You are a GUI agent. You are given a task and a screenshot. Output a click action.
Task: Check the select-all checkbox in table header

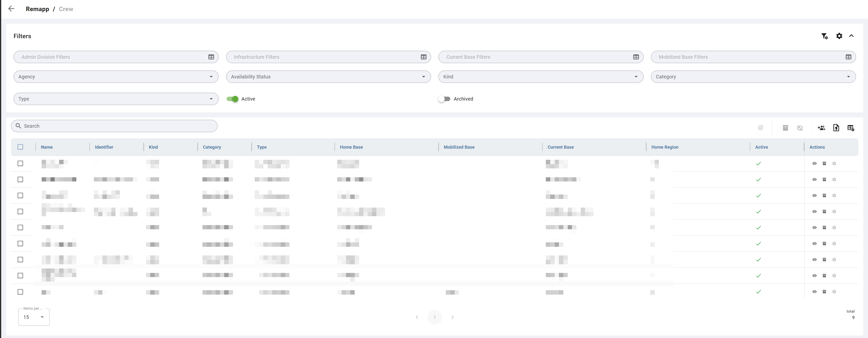pos(20,147)
